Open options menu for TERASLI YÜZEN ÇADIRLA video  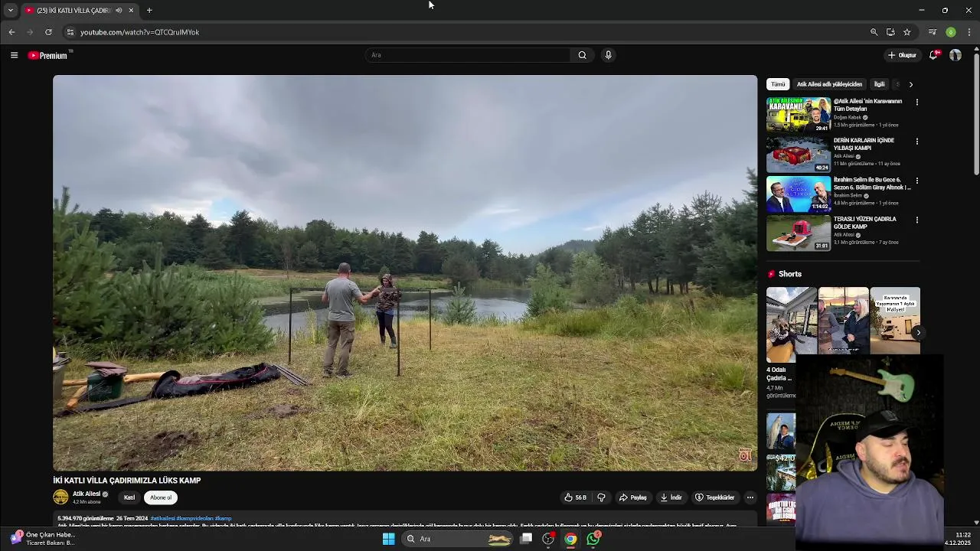pos(917,220)
